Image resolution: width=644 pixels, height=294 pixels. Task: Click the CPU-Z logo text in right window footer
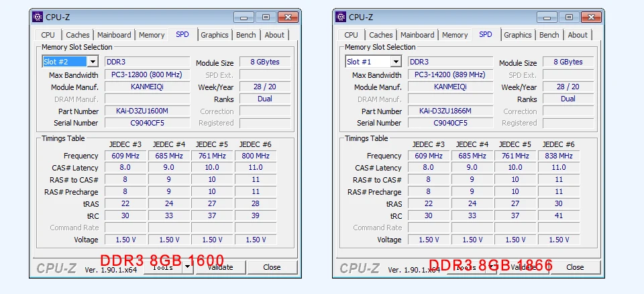tap(360, 268)
